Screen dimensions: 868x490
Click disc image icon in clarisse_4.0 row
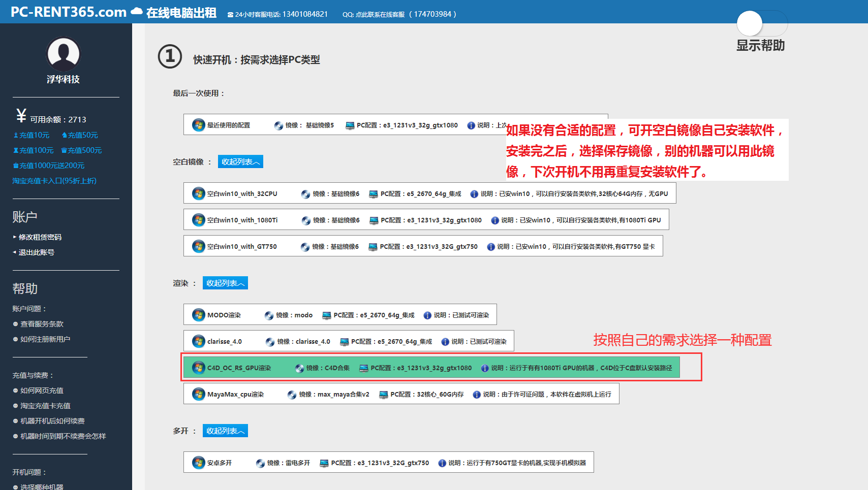(x=270, y=342)
